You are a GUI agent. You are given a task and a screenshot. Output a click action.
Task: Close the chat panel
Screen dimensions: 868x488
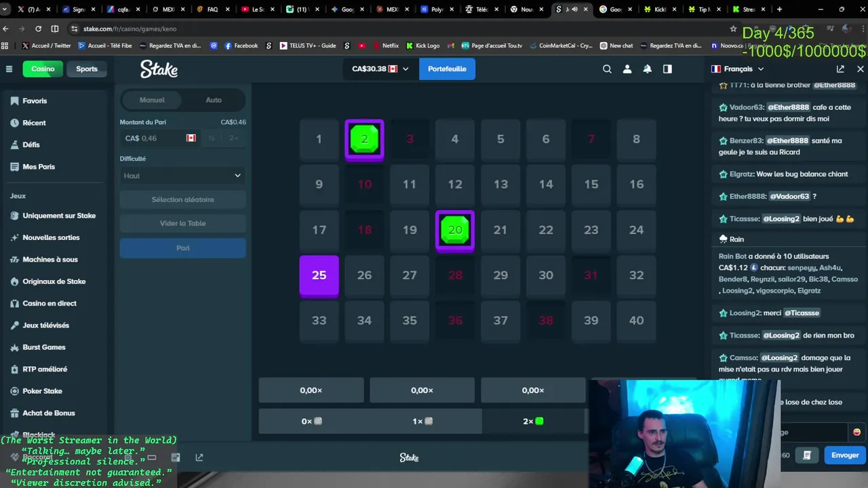861,68
